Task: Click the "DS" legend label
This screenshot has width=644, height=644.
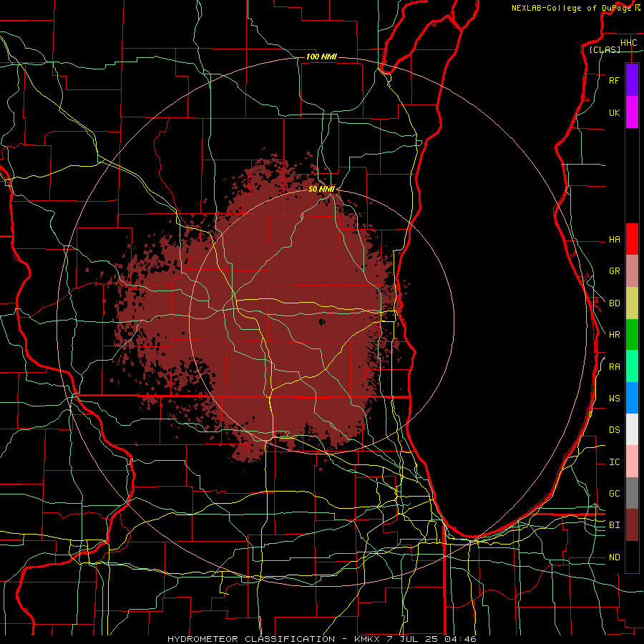Action: pos(614,430)
